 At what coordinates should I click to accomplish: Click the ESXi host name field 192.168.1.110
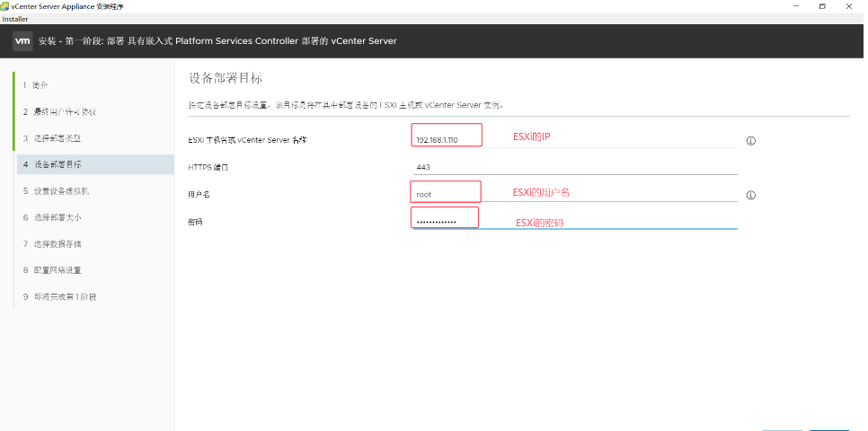[575, 140]
